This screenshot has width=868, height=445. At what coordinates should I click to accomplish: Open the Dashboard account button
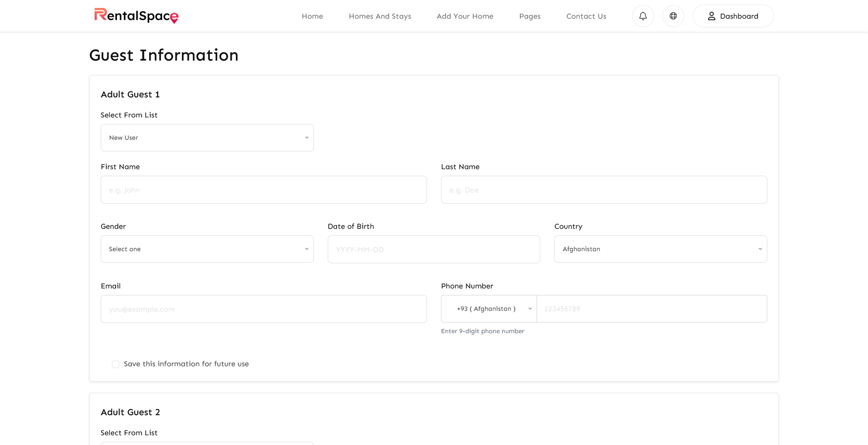pos(733,16)
